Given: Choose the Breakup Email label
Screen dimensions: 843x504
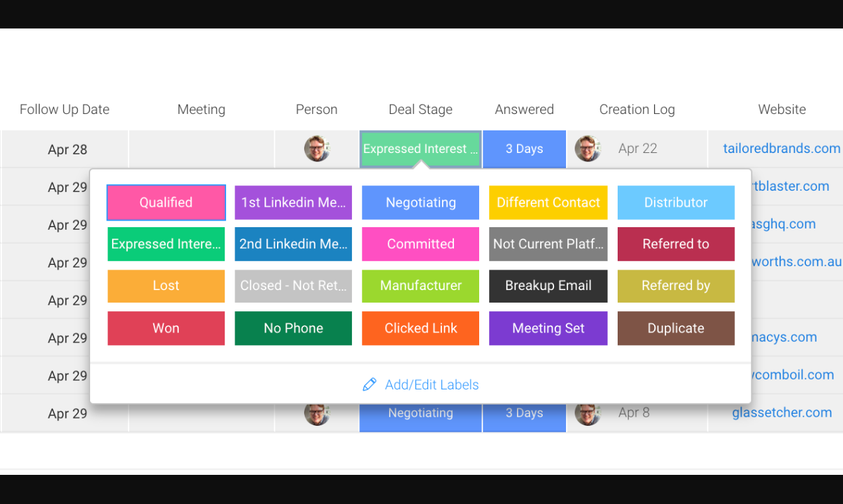Looking at the screenshot, I should tap(548, 285).
